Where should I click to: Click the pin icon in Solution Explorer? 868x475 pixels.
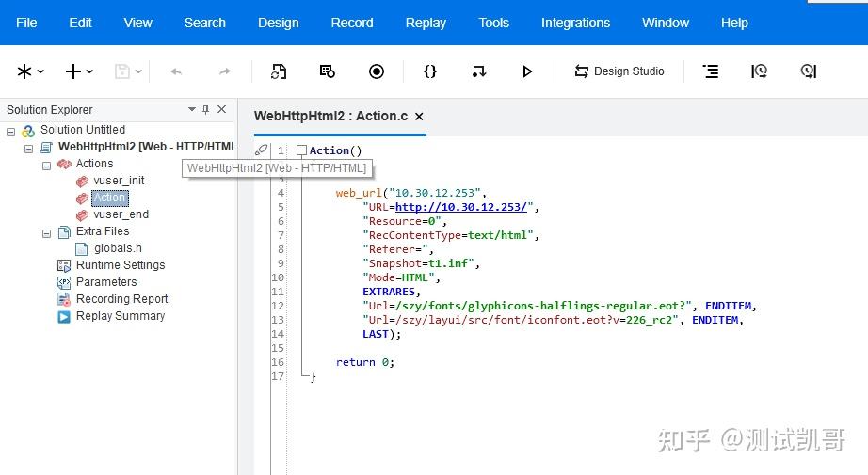click(206, 110)
